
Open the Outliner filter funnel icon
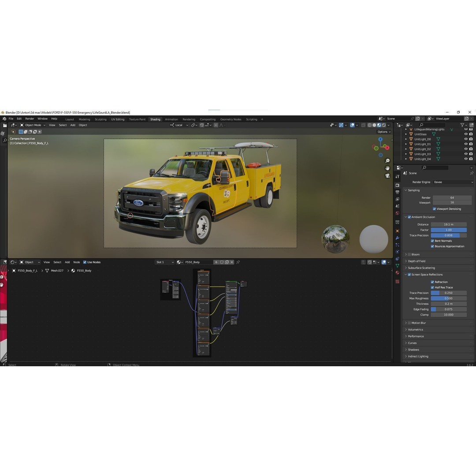462,125
